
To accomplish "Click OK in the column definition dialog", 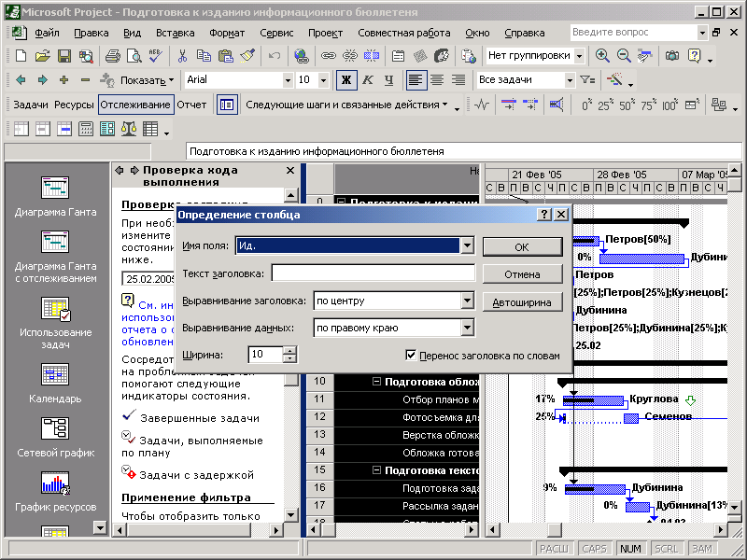I will coord(522,247).
